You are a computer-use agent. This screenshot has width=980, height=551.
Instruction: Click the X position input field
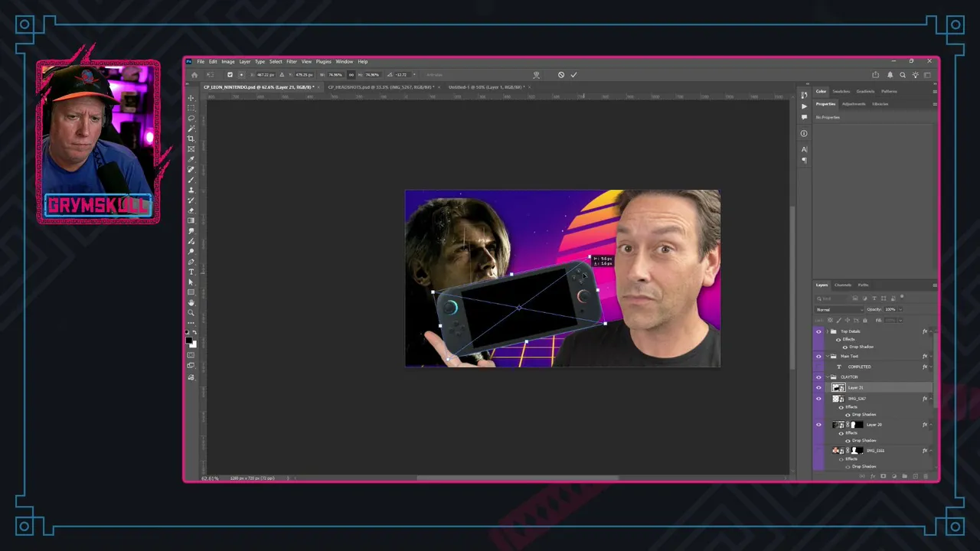click(x=266, y=74)
